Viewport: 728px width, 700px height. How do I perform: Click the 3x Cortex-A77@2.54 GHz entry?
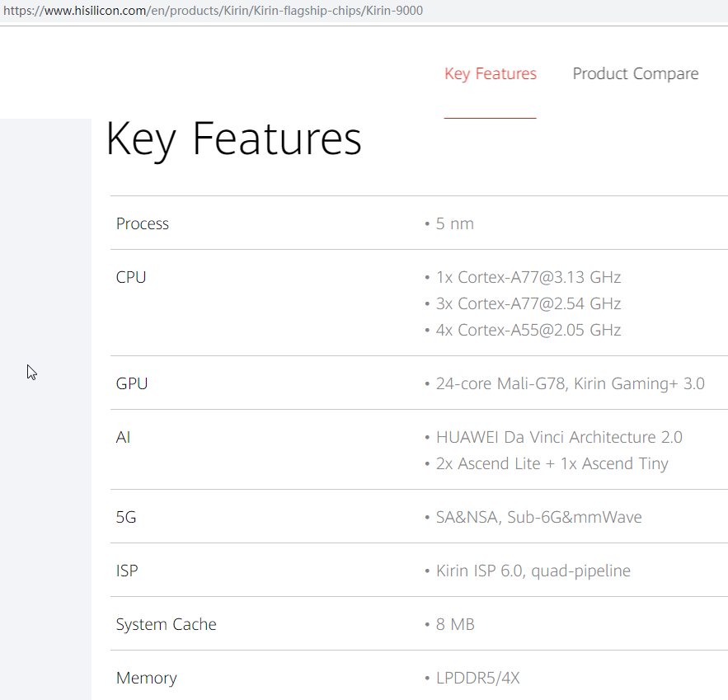point(528,303)
